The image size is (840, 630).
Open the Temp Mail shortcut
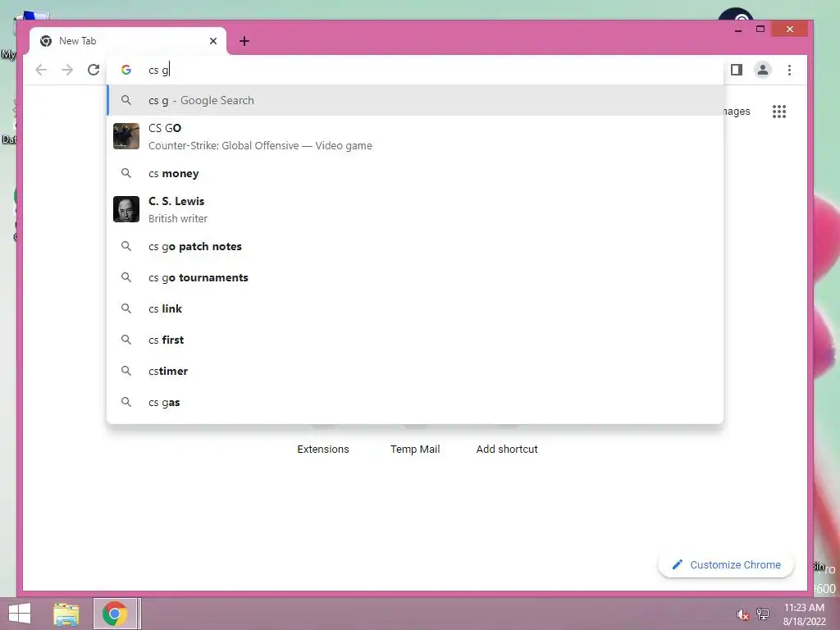point(415,449)
